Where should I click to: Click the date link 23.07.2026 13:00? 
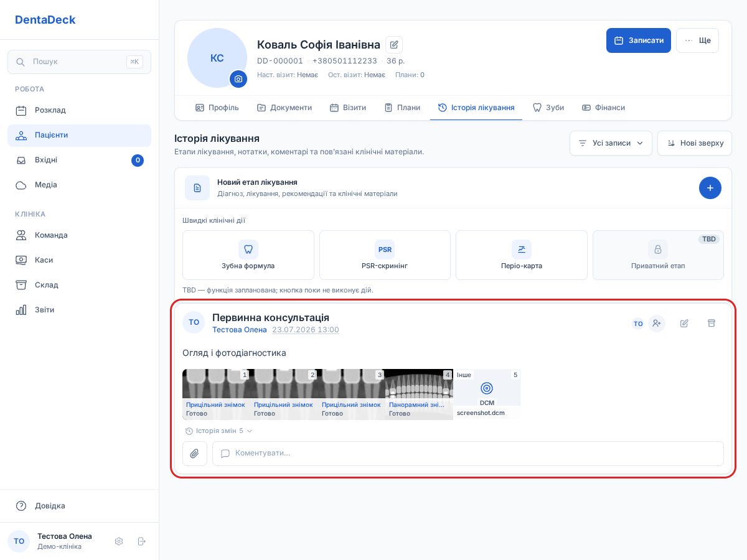(x=306, y=330)
